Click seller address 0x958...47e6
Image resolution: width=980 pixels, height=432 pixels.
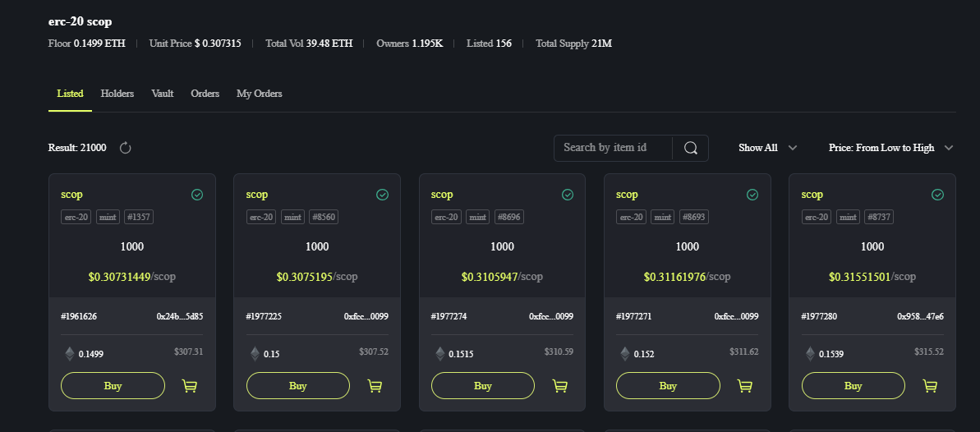pos(920,316)
